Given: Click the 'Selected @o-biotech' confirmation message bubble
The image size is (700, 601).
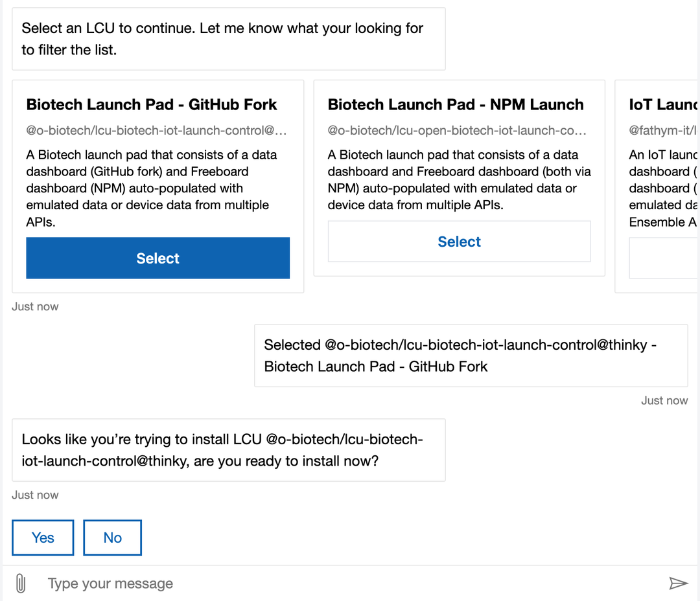Looking at the screenshot, I should 471,356.
